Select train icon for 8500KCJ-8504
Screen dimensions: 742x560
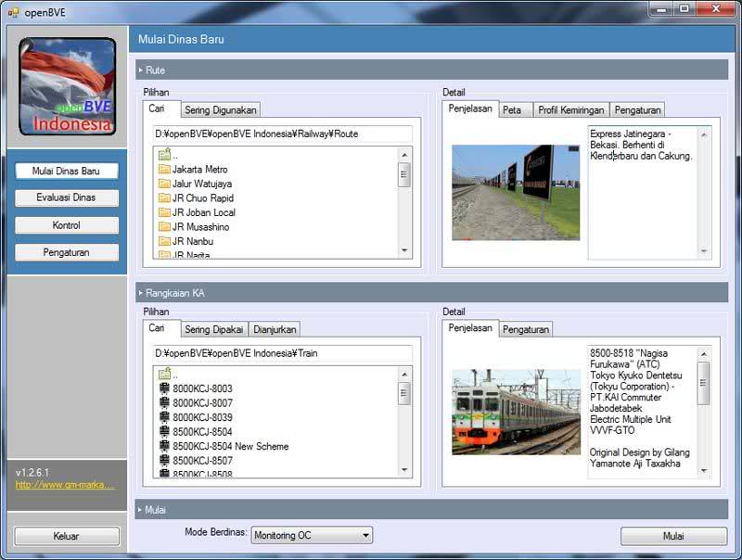[164, 431]
